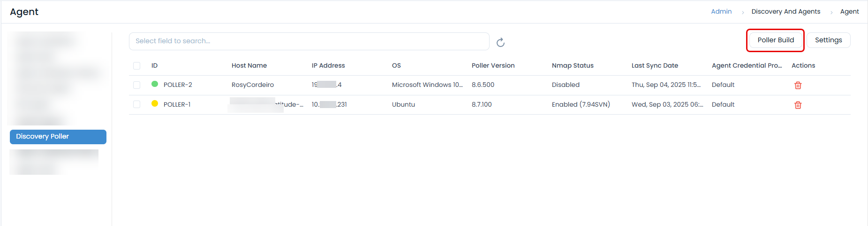Sort by the Poller Version column header

point(493,66)
